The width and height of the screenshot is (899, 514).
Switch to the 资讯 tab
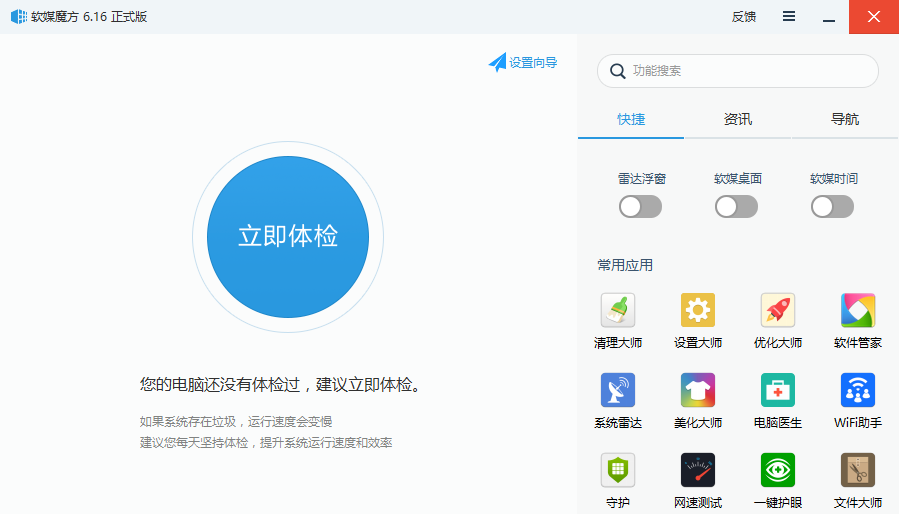[737, 119]
